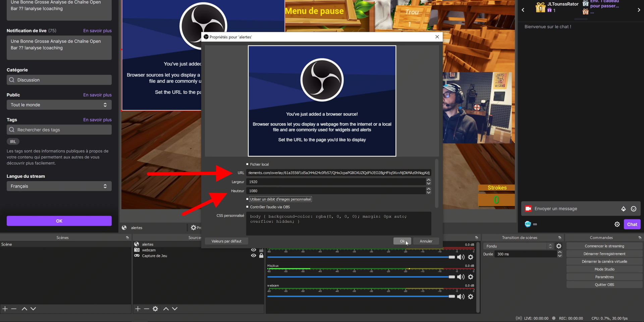Move the selected scene up
This screenshot has height=322, width=644.
click(x=24, y=309)
